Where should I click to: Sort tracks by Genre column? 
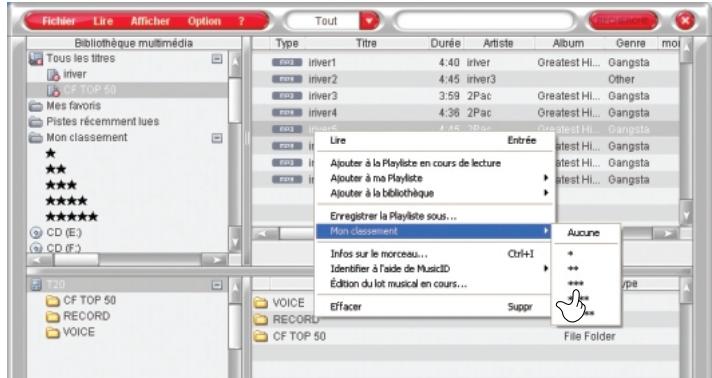pos(631,44)
